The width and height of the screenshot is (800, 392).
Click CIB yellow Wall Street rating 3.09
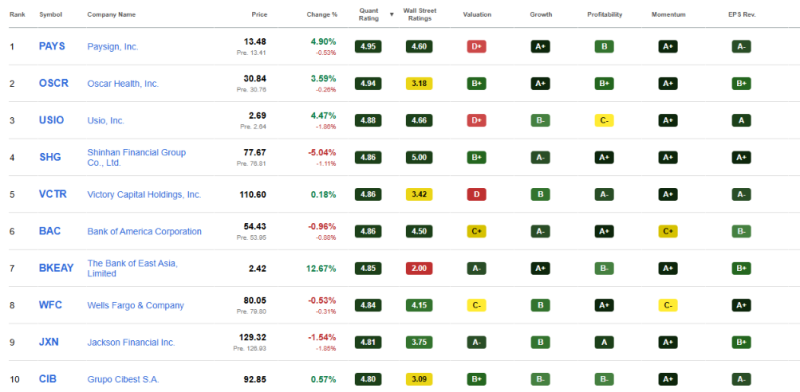point(419,379)
